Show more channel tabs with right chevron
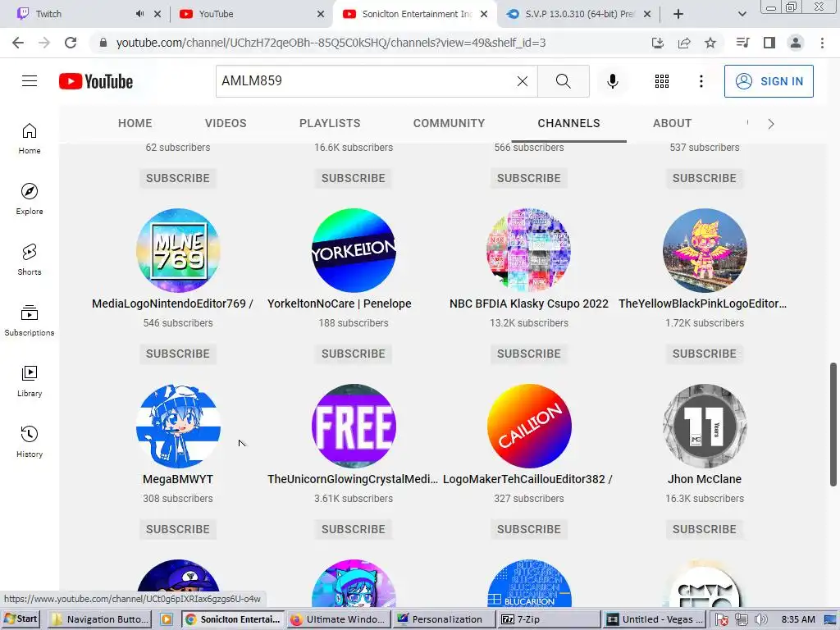Viewport: 840px width, 630px height. [x=771, y=124]
